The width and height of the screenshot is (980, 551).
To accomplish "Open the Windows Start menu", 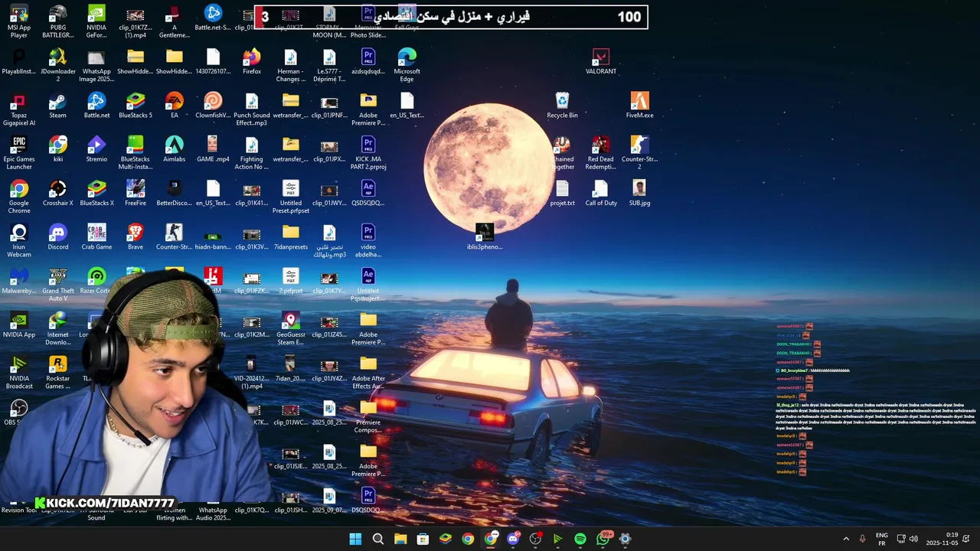I will pos(355,539).
